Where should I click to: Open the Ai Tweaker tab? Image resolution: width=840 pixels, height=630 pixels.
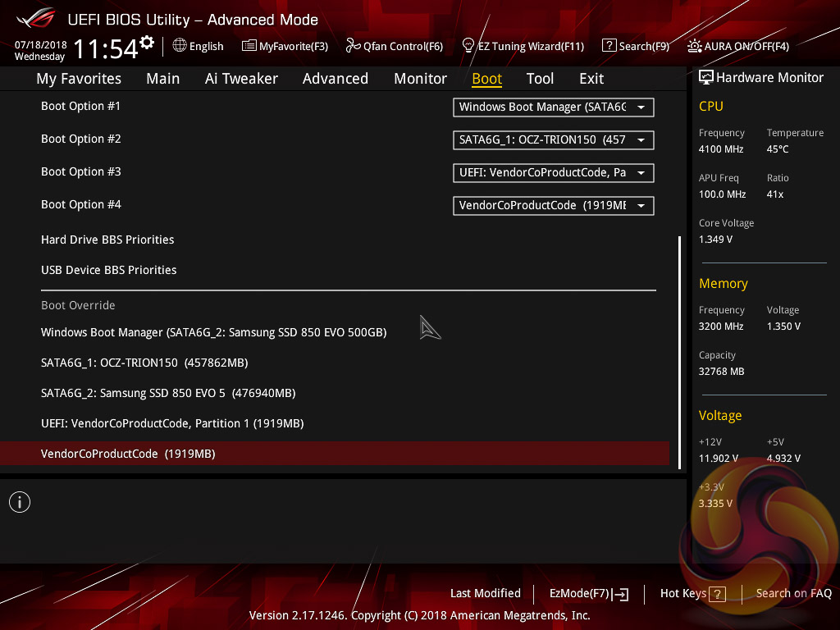point(241,79)
